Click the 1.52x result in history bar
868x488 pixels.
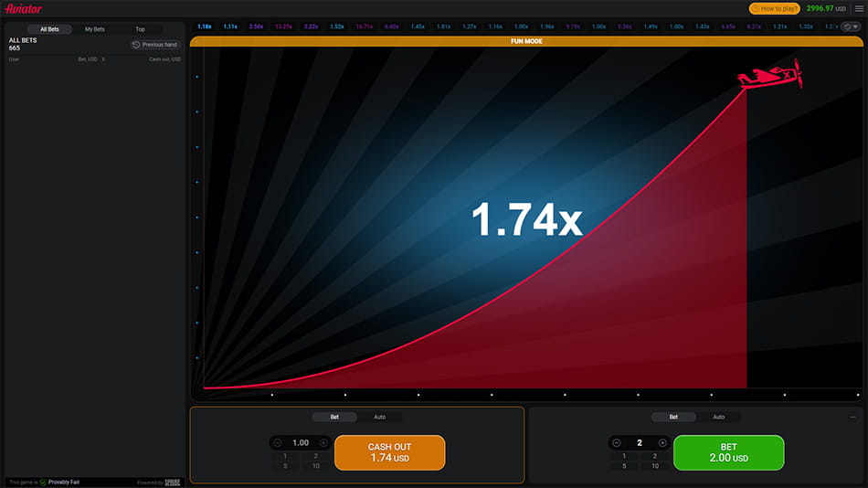point(337,27)
